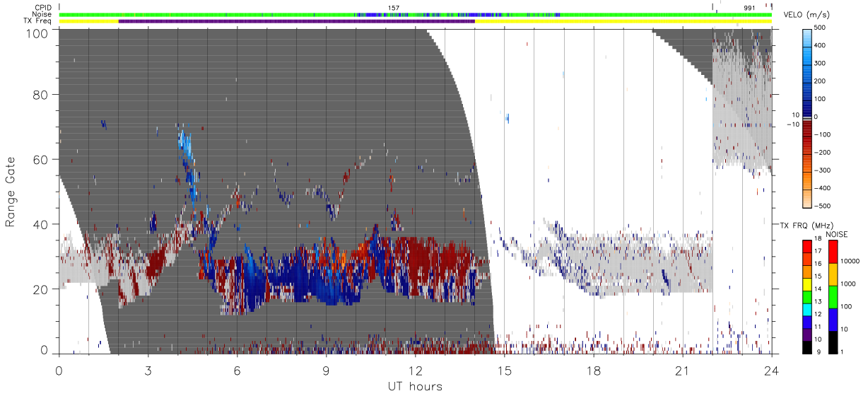Click the Range Gate axis title
Viewport: 868px width, 401px height.
click(x=11, y=191)
